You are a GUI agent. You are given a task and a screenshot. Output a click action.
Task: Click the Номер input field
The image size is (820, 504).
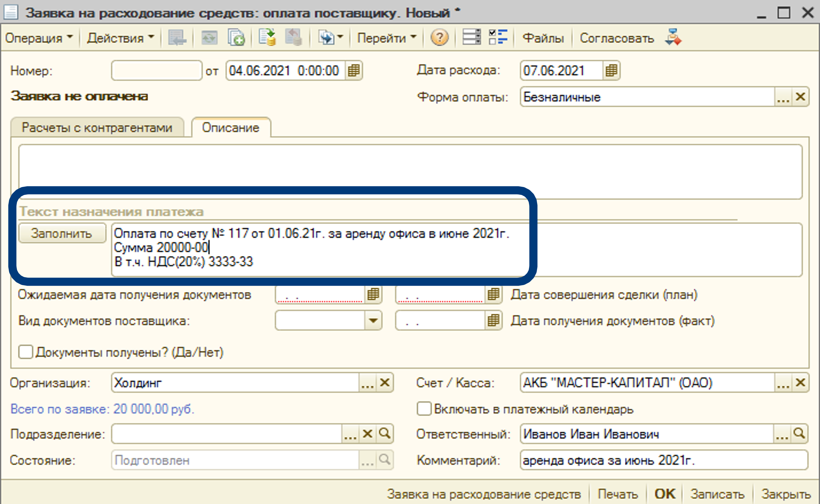click(x=157, y=70)
